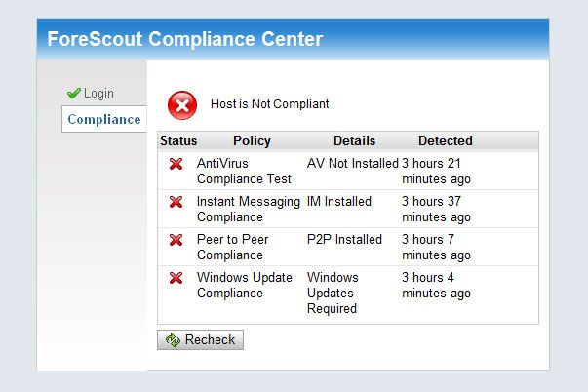
Task: Click red X status for Windows Update Compliance
Action: (176, 278)
